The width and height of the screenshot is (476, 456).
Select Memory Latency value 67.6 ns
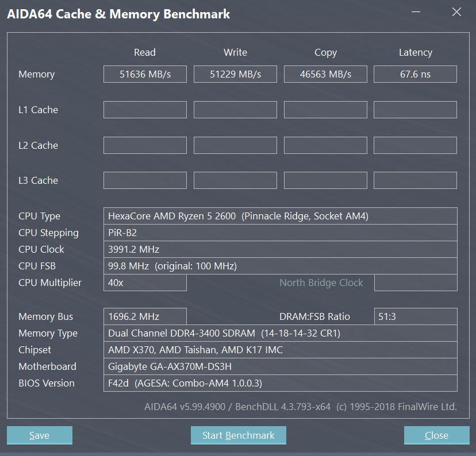click(415, 74)
